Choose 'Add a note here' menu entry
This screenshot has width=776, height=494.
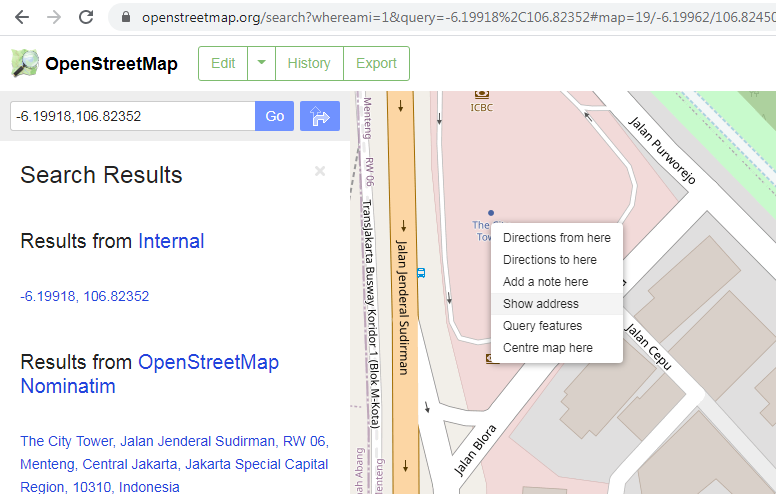557,282
